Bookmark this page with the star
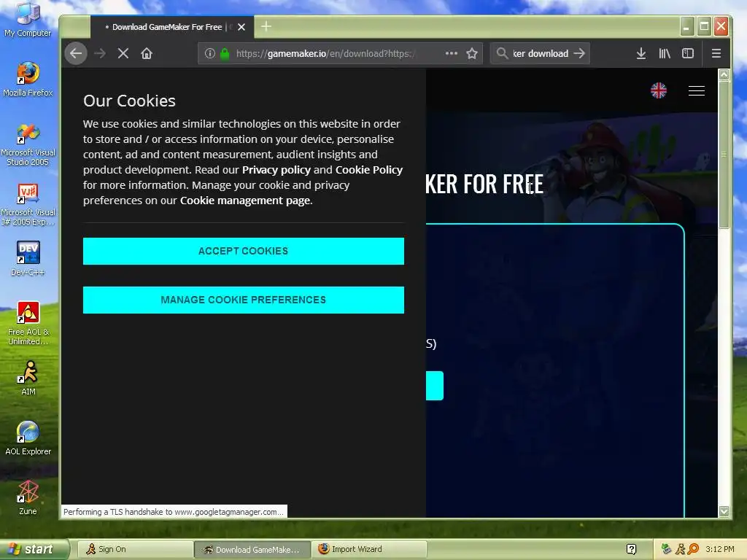The width and height of the screenshot is (747, 560). pos(472,53)
